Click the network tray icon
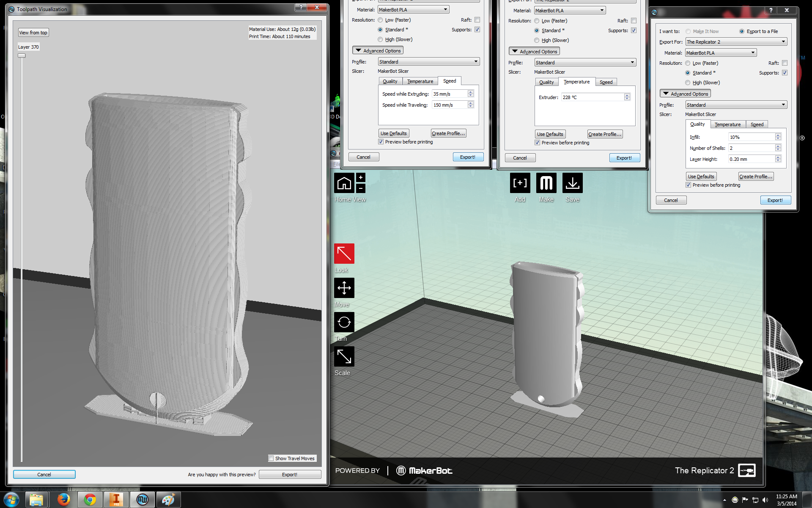The width and height of the screenshot is (812, 508). (x=755, y=500)
